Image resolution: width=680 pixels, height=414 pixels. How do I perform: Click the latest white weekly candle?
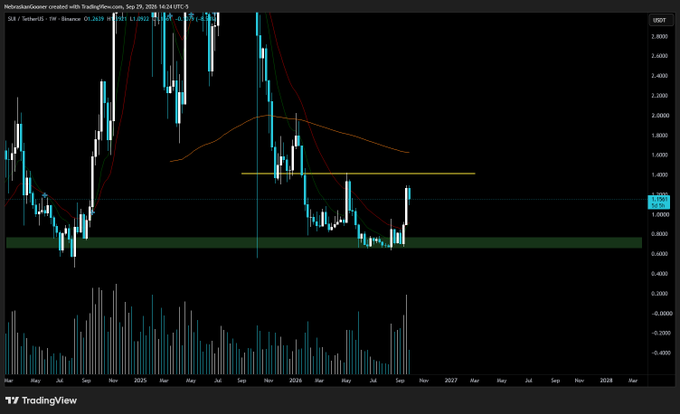click(406, 205)
